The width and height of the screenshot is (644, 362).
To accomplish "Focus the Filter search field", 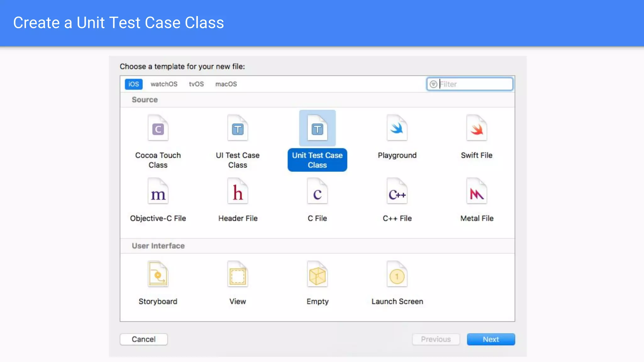I will coord(474,84).
